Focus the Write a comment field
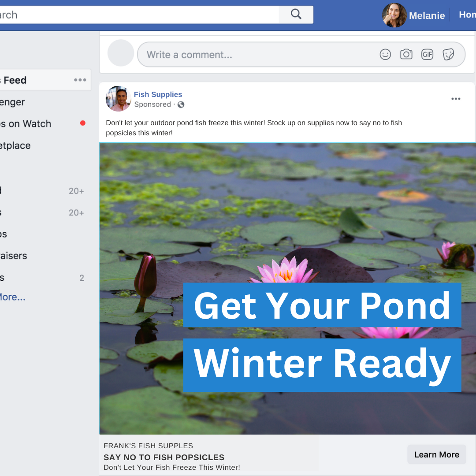The width and height of the screenshot is (476, 476). pos(301,55)
